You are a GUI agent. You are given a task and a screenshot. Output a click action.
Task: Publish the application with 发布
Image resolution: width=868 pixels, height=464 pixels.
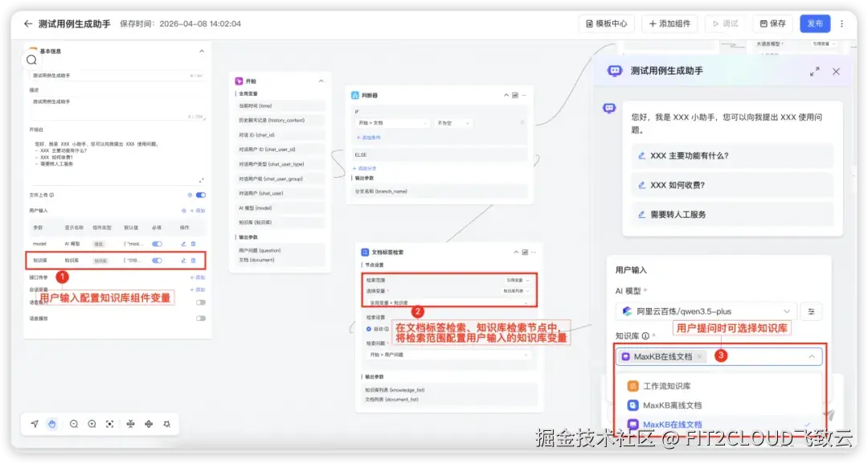(x=815, y=24)
